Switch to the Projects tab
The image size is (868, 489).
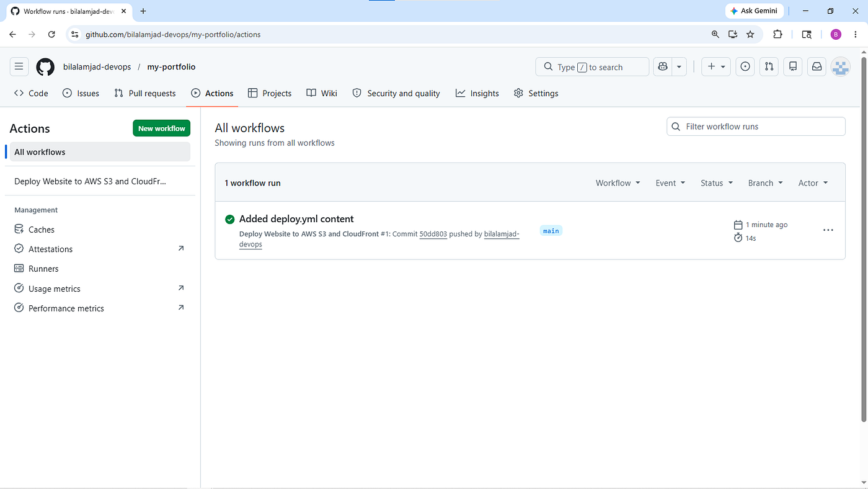click(x=270, y=93)
